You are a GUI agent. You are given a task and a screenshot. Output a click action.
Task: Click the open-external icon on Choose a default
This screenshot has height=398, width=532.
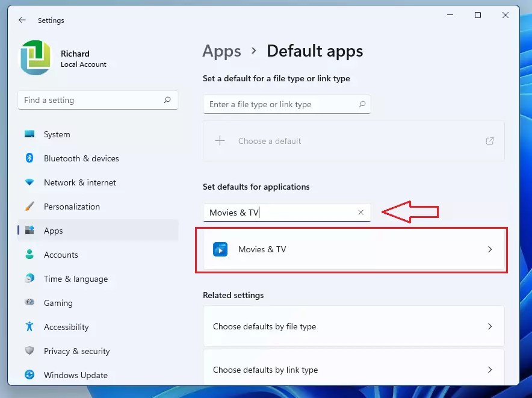(x=490, y=141)
